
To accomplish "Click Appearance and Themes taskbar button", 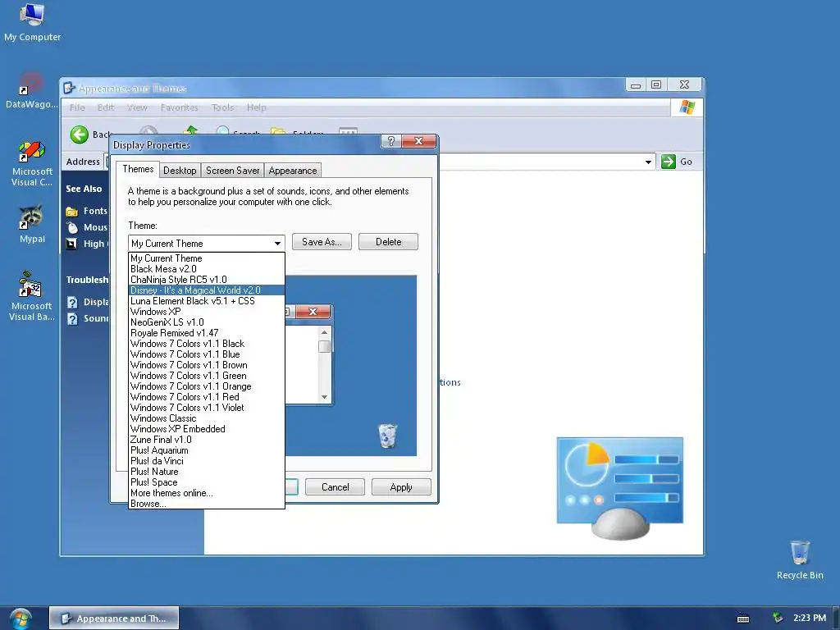I will click(x=114, y=619).
